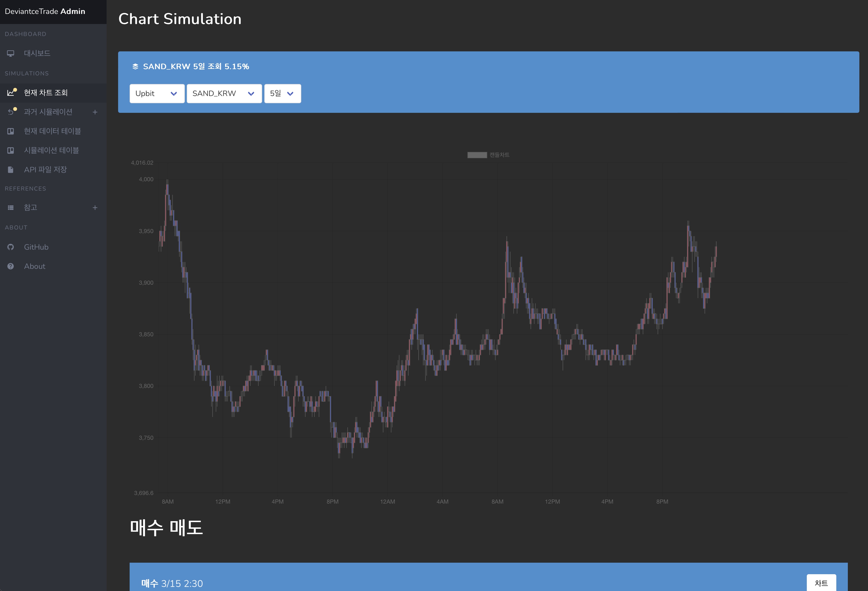Click the question mark About icon
The height and width of the screenshot is (591, 868).
pos(11,266)
